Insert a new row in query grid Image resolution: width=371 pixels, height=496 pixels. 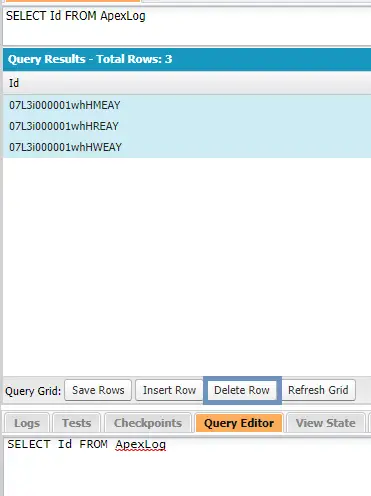[169, 390]
